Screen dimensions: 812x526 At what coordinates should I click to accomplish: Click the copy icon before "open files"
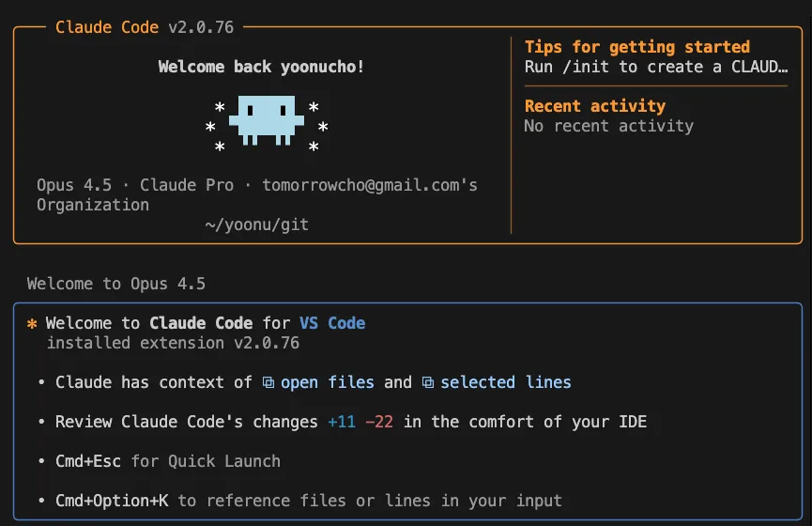tap(268, 382)
